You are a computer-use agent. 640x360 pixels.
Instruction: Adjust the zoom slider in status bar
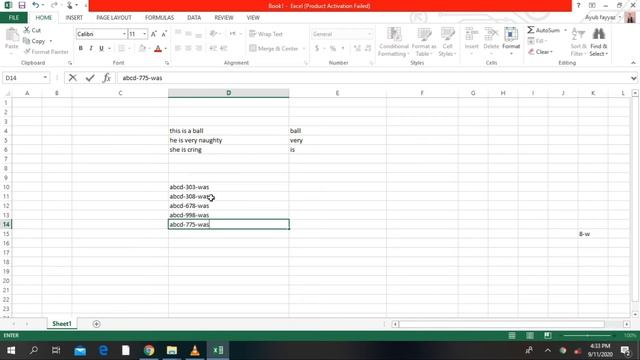tap(587, 336)
